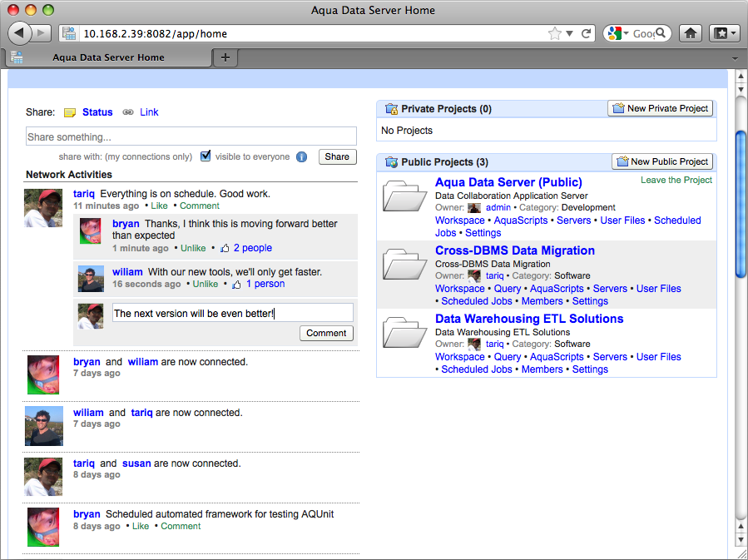Open a new browser tab
The width and height of the screenshot is (748, 560).
pos(225,57)
